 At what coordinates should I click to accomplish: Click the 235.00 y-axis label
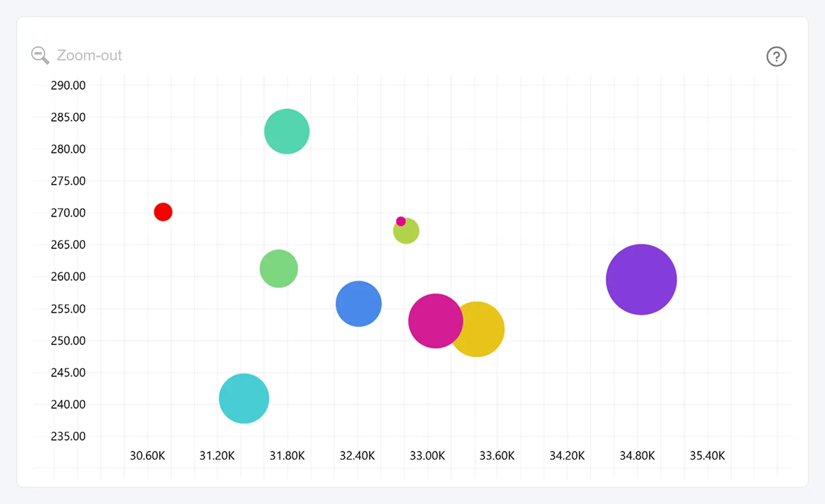coord(68,436)
